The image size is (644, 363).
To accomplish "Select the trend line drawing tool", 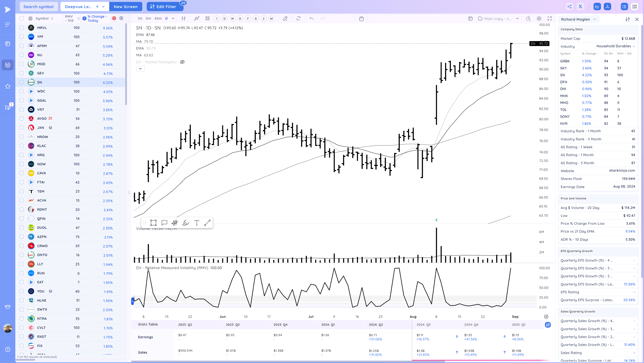I will coord(207,223).
